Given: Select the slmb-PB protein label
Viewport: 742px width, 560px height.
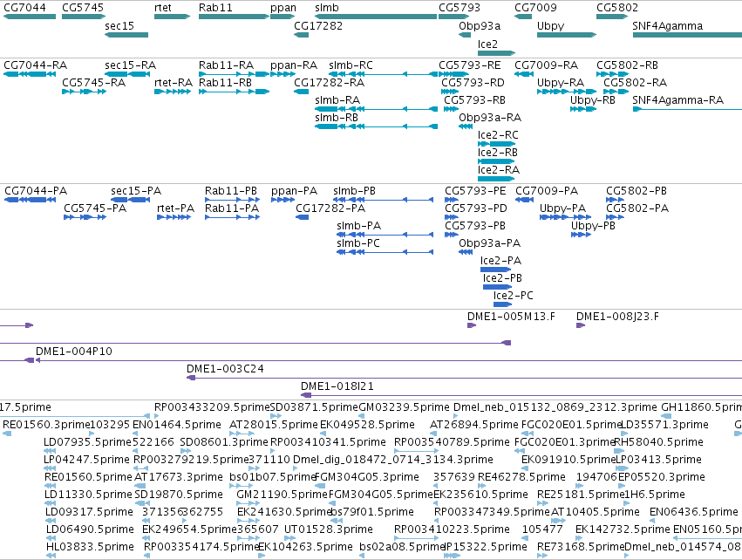Looking at the screenshot, I should coord(355,191).
